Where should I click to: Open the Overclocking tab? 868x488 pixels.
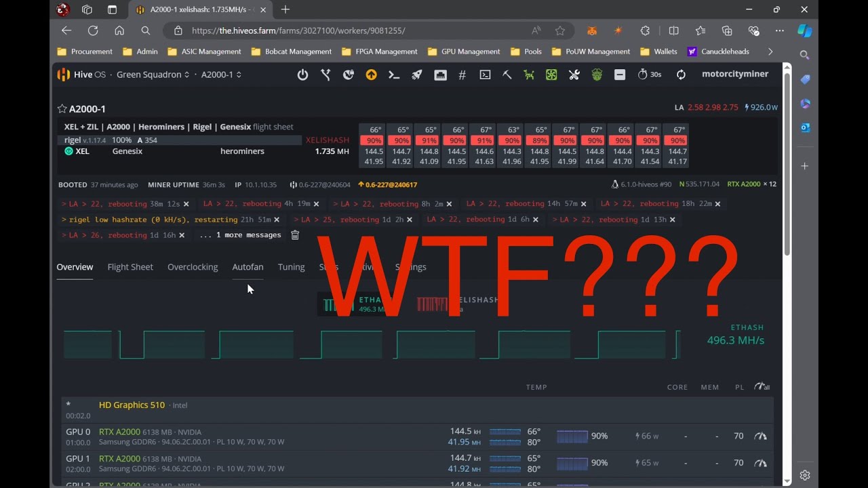pyautogui.click(x=193, y=267)
